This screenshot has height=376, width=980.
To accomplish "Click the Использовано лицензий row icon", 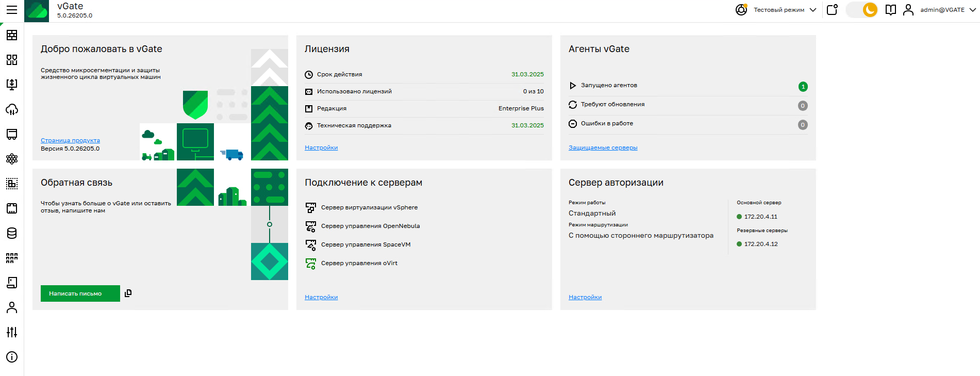I will pyautogui.click(x=309, y=92).
